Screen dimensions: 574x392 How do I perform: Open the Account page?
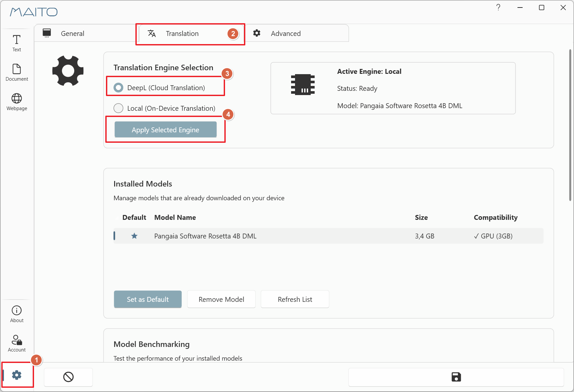[17, 343]
